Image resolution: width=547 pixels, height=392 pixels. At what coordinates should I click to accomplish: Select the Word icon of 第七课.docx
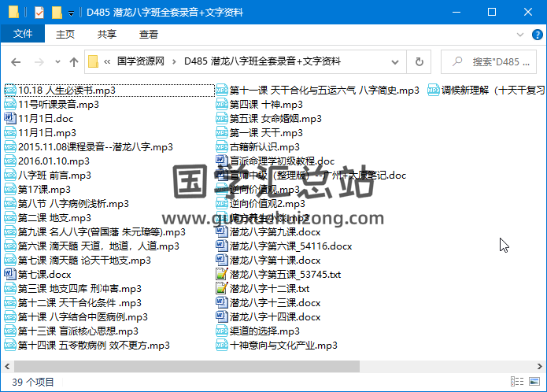(x=10, y=274)
